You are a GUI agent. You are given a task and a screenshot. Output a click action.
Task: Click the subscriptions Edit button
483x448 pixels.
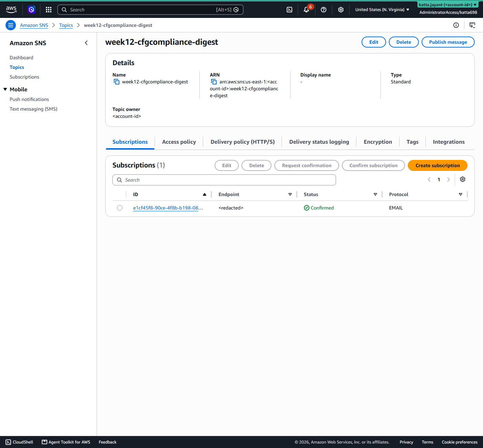[x=227, y=165]
